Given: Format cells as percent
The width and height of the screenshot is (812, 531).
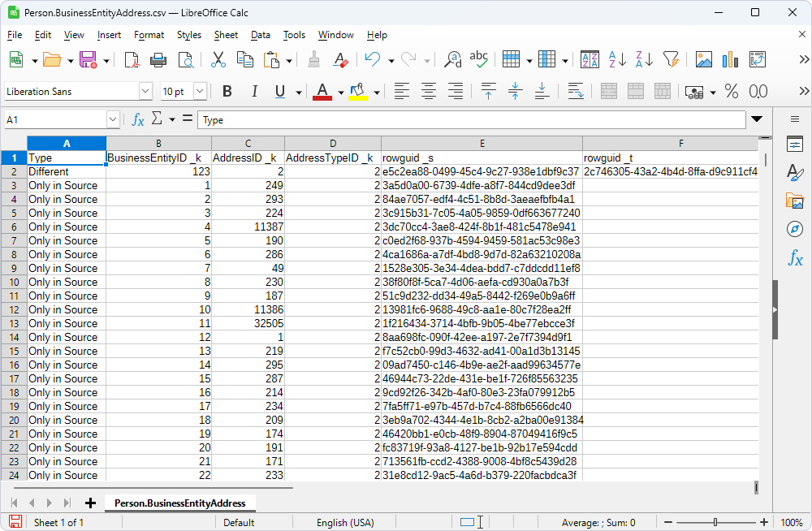Looking at the screenshot, I should pos(732,92).
